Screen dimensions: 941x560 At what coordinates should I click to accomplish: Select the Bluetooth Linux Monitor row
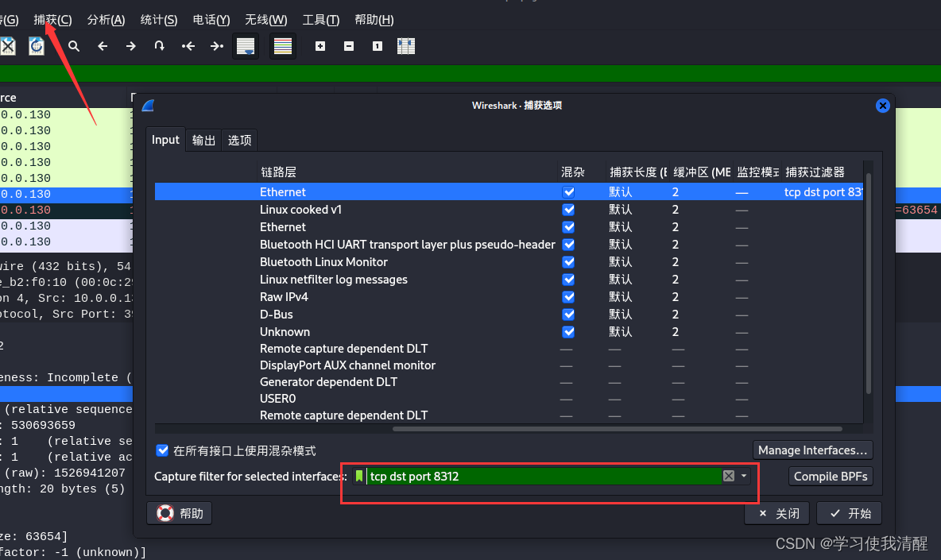pyautogui.click(x=509, y=262)
